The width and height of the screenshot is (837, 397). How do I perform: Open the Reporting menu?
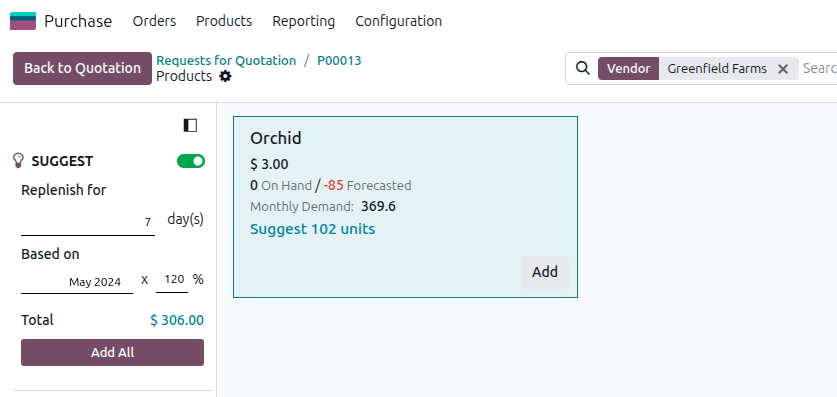click(x=304, y=21)
